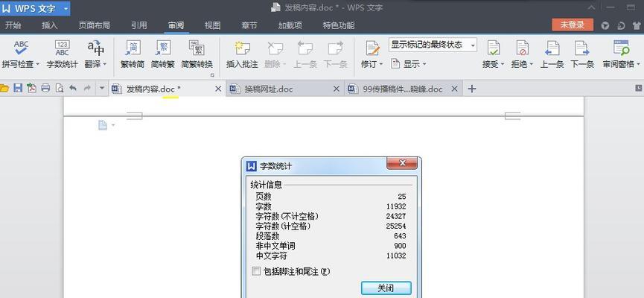Add a new document tab with plus
644x298 pixels.
(472, 89)
